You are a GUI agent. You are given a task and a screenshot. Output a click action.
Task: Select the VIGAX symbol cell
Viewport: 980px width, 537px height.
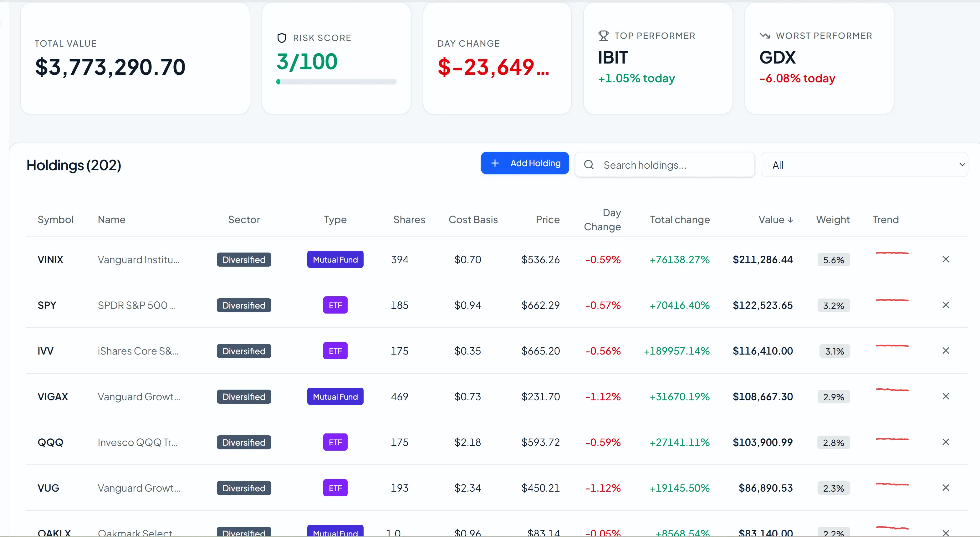[x=53, y=396]
